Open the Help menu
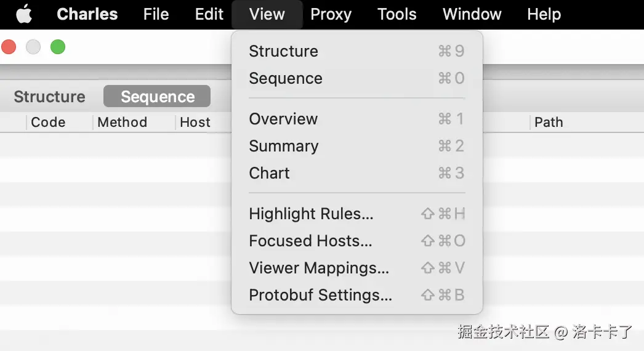The width and height of the screenshot is (644, 351). [544, 14]
